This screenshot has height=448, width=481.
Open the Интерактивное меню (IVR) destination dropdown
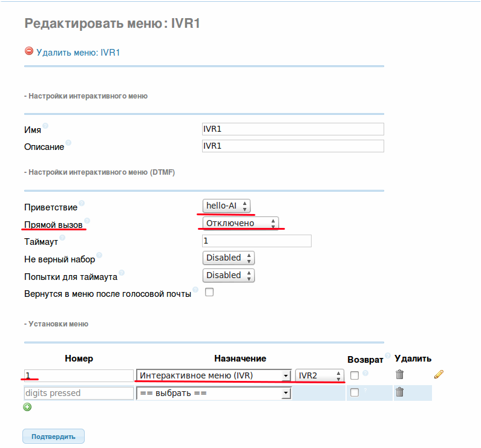pos(214,375)
